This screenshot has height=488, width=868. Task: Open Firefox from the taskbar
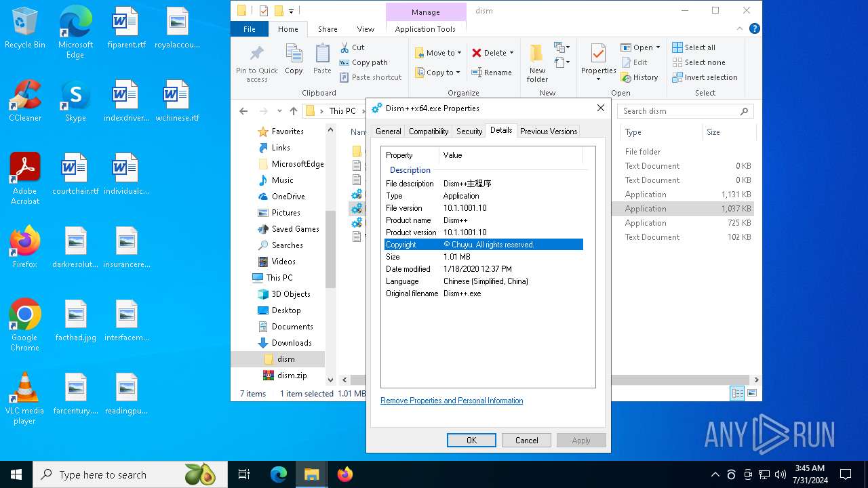[x=345, y=474]
